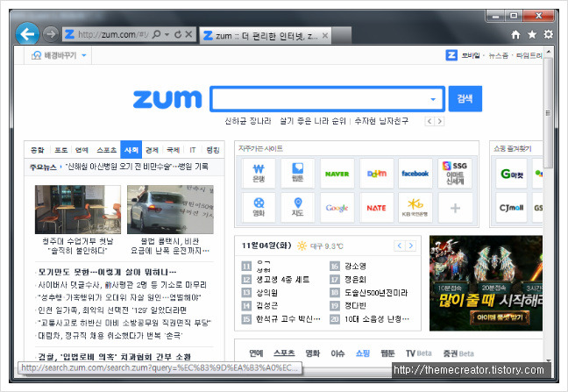Open browser Tools gear icon
The height and width of the screenshot is (392, 568).
click(x=549, y=34)
